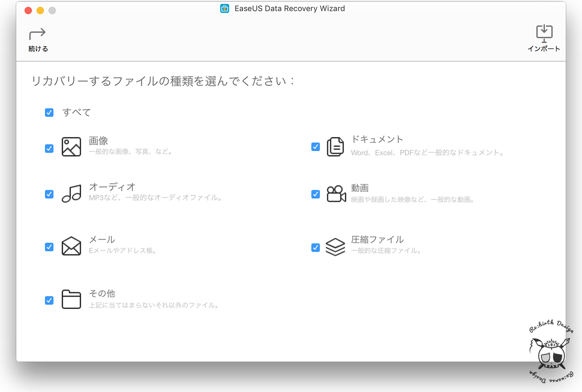Screen dimensions: 582x392
Task: Click the 続ける button label
Action: point(38,49)
